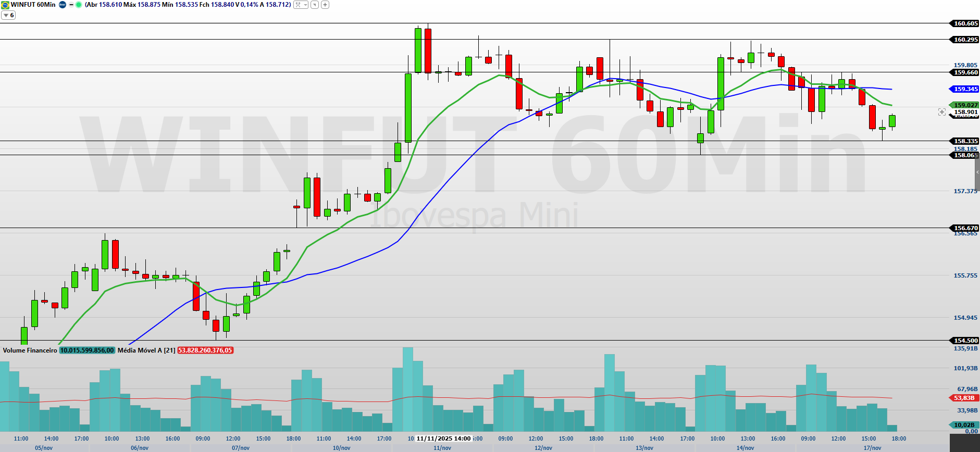Click the Volume Financeiro indicator label
This screenshot has width=980, height=452.
30,350
